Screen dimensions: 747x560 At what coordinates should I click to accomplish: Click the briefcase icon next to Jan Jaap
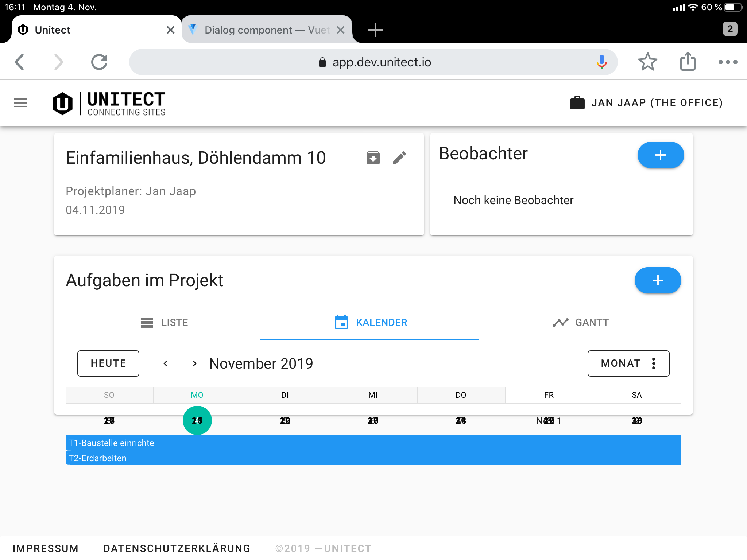(577, 102)
